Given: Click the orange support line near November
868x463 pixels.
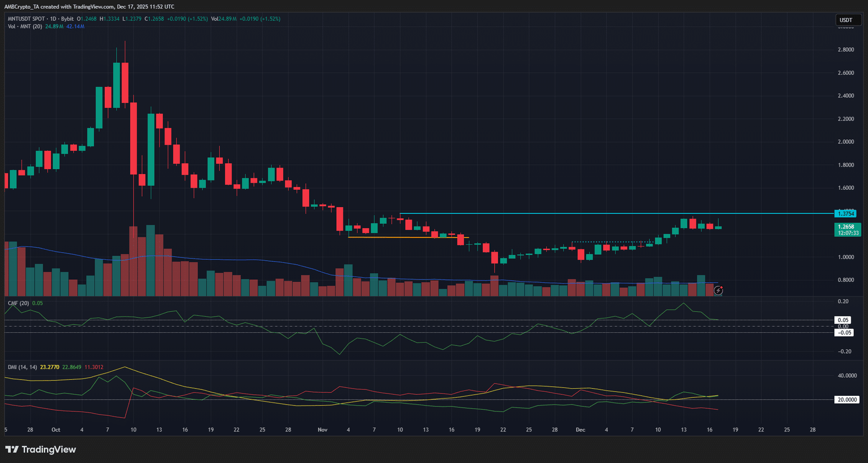Looking at the screenshot, I should tap(408, 237).
